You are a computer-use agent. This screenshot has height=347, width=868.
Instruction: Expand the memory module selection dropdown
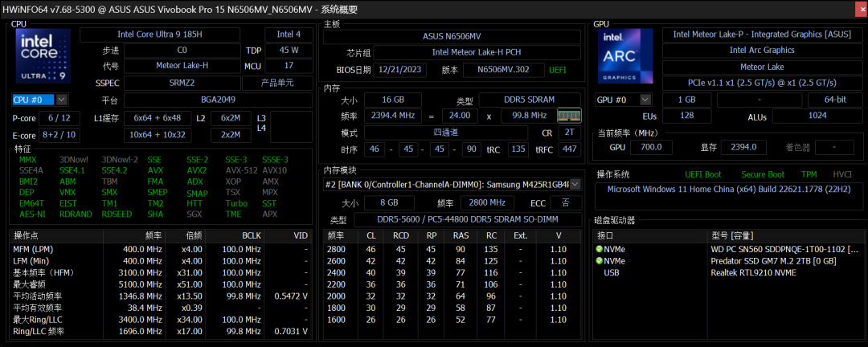pos(575,184)
